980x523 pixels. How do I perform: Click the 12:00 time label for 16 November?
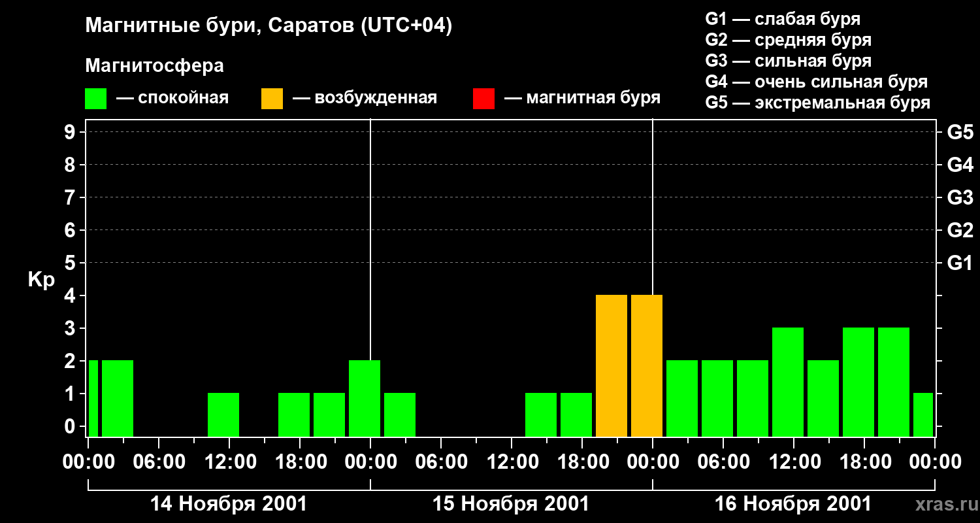pyautogui.click(x=794, y=462)
